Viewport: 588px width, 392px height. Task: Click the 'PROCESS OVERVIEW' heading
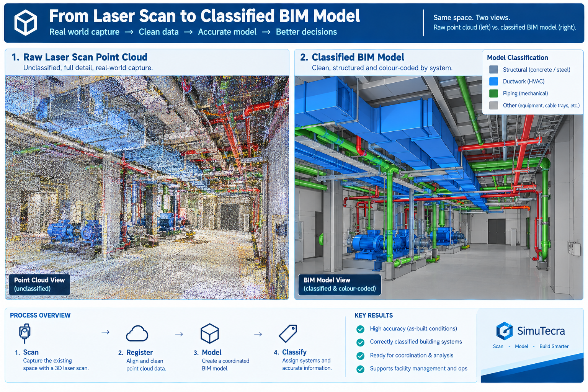pos(40,315)
